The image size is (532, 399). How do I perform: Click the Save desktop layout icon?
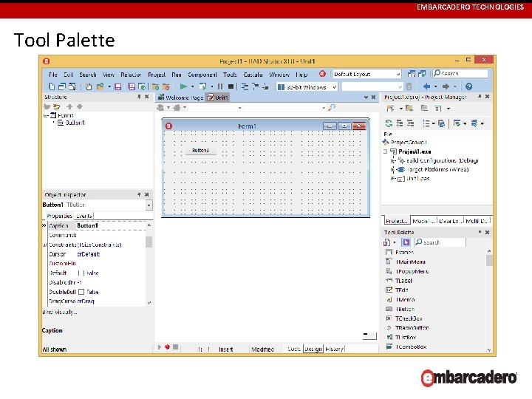(412, 74)
